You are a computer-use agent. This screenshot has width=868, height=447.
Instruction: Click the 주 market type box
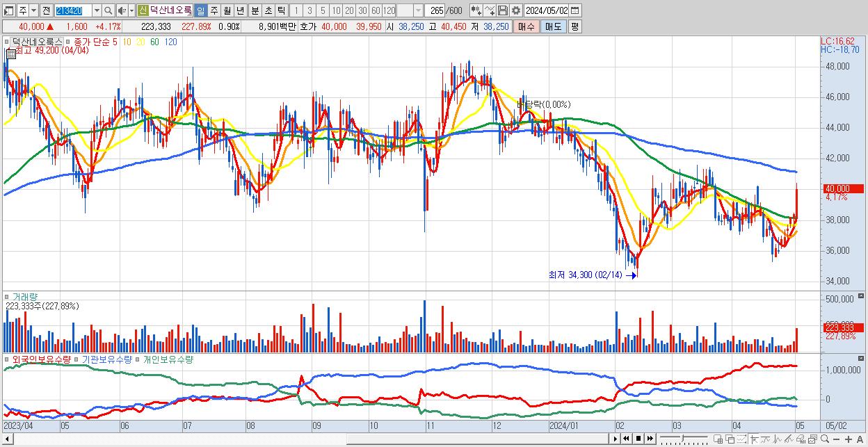(x=23, y=10)
